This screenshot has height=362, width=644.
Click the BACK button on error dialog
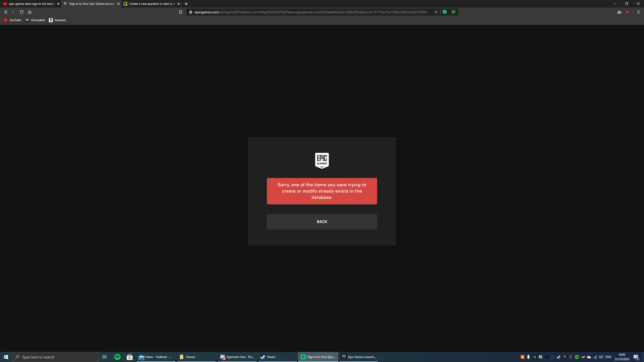click(x=321, y=221)
